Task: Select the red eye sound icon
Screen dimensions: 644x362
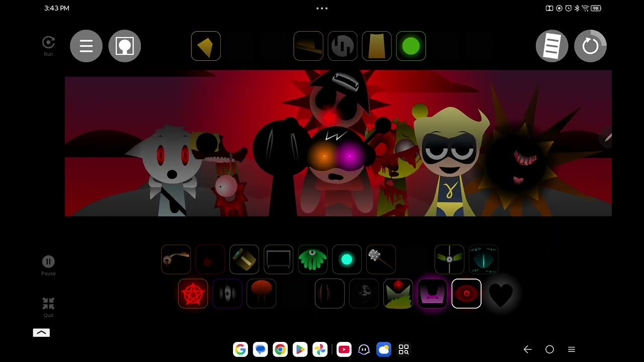Action: pos(466,294)
